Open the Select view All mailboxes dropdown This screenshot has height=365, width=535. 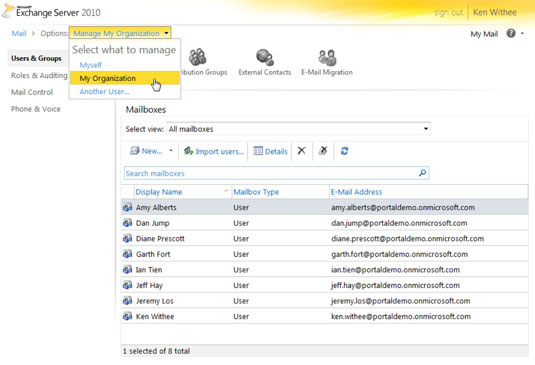[x=298, y=129]
